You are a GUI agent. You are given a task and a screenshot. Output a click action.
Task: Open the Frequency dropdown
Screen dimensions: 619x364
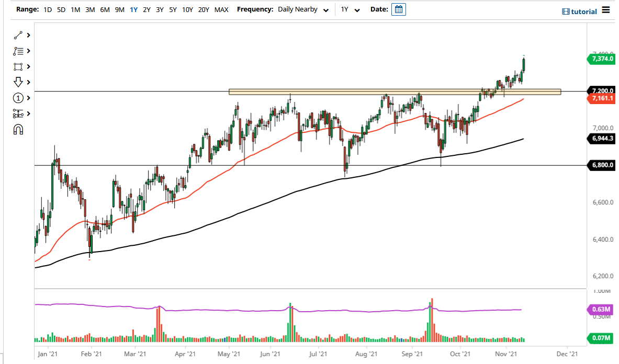[327, 9]
